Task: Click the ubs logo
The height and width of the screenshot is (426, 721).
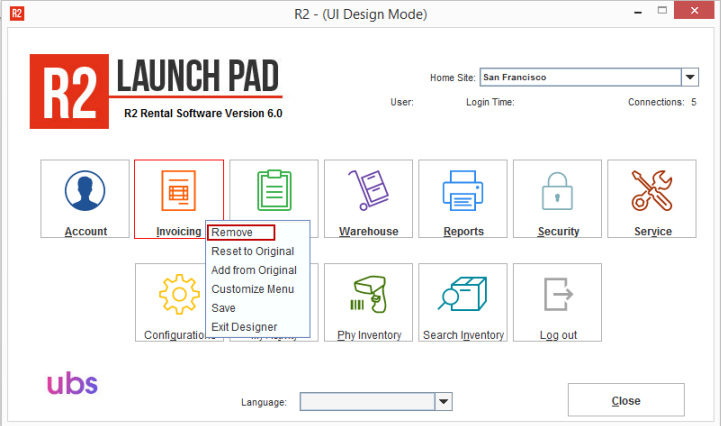Action: click(72, 383)
